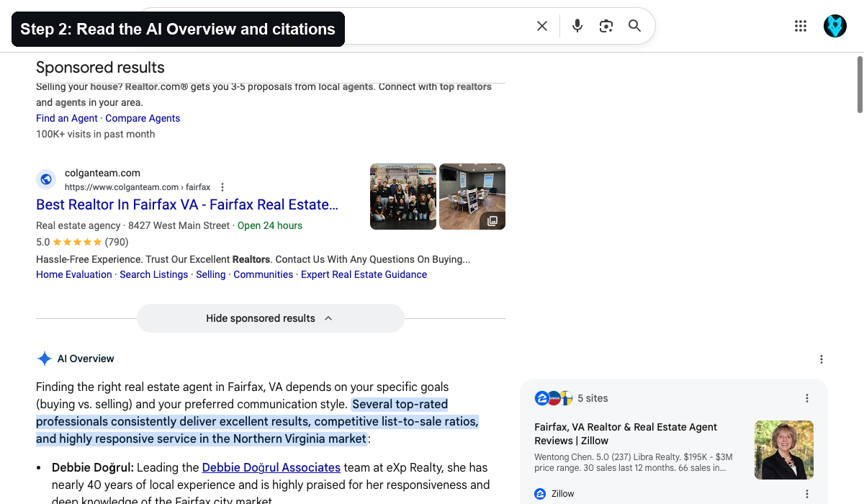Open three-dot menu next to 5 sites
Image resolution: width=864 pixels, height=504 pixels.
[807, 398]
